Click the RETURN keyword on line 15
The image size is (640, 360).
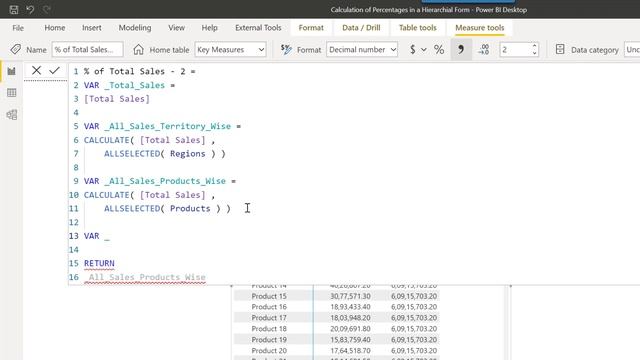click(x=99, y=263)
